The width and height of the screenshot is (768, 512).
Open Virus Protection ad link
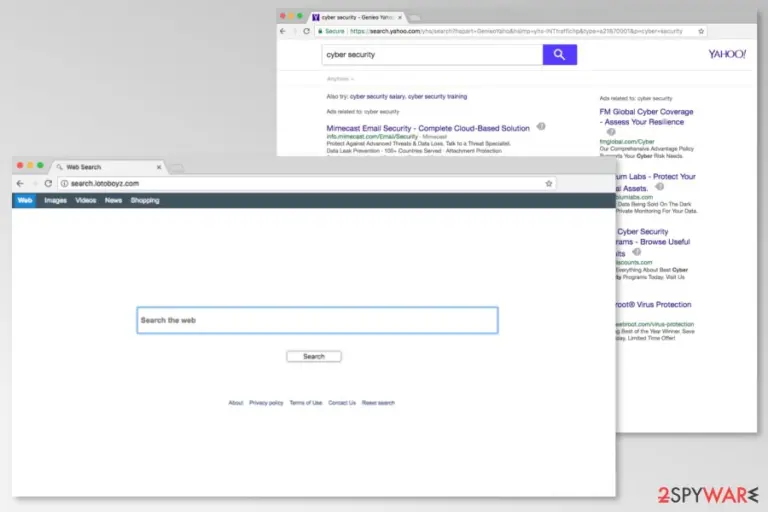coord(654,304)
